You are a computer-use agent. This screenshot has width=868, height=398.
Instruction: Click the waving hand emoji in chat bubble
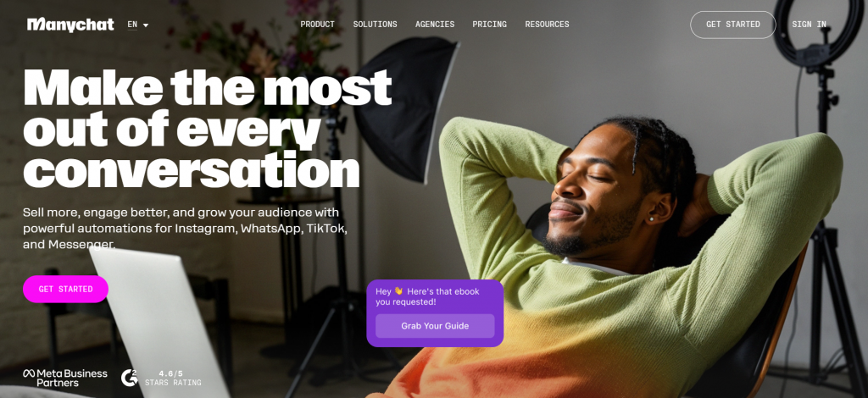(x=398, y=291)
